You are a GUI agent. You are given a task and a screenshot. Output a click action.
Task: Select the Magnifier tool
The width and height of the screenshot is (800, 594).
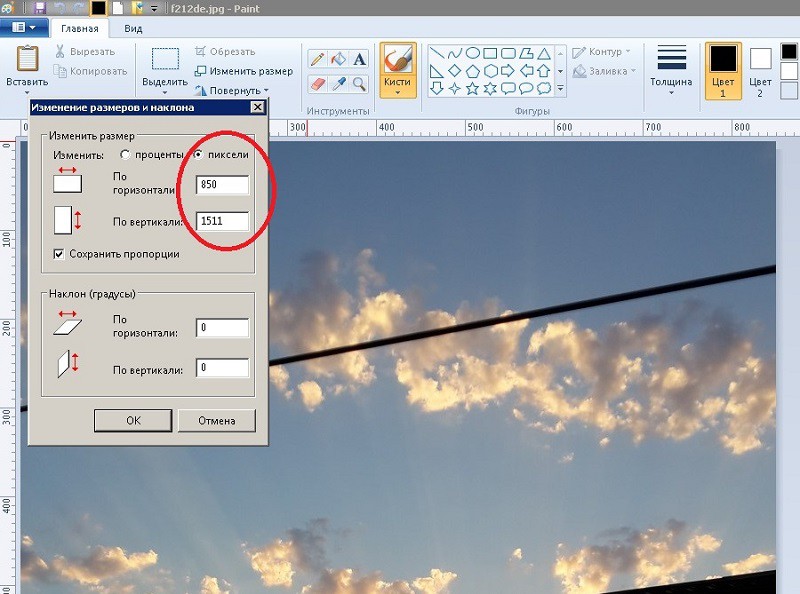tap(359, 85)
